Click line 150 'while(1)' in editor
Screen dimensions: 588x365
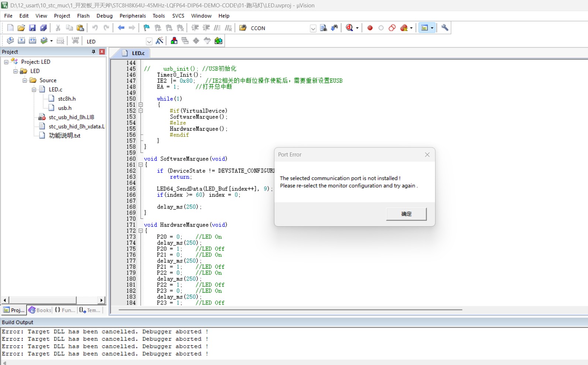(169, 99)
